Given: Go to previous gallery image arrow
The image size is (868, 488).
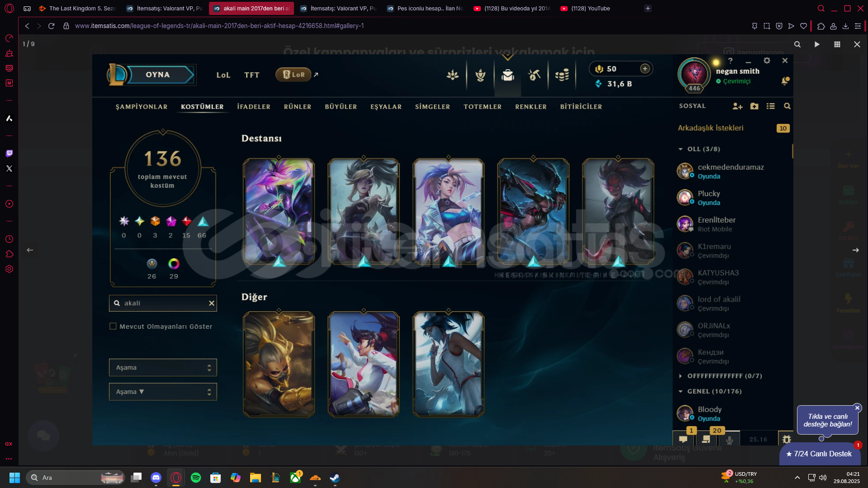Looking at the screenshot, I should tap(30, 250).
